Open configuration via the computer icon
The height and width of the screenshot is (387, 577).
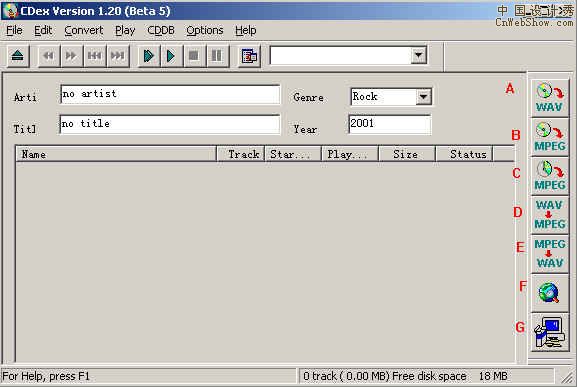tap(549, 333)
